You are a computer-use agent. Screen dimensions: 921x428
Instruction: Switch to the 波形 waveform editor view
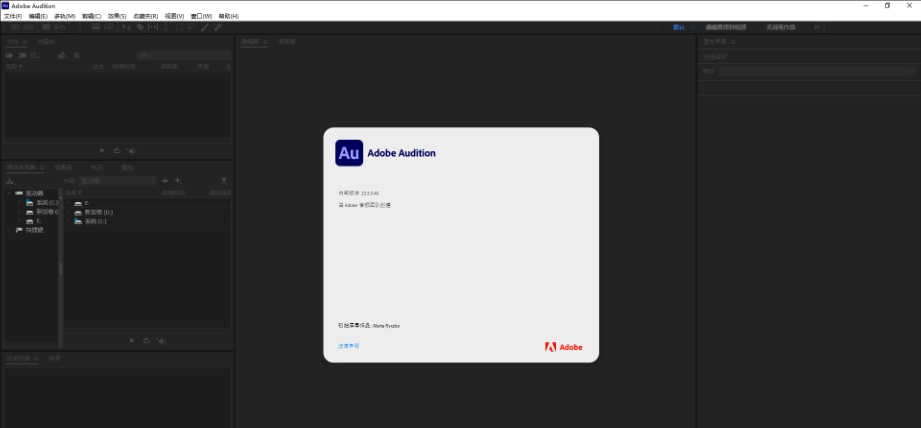tap(20, 27)
